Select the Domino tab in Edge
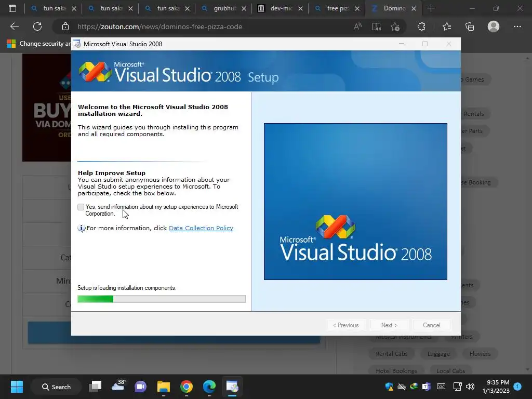 [x=394, y=8]
